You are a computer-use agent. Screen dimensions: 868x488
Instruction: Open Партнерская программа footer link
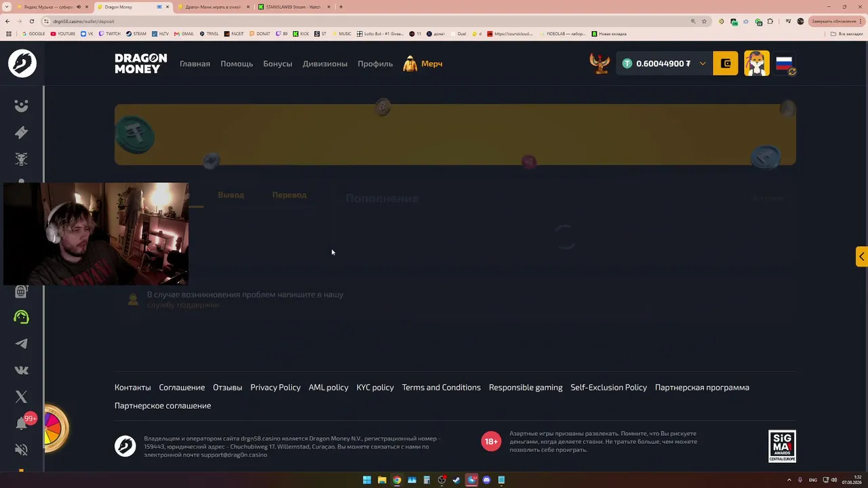(702, 388)
